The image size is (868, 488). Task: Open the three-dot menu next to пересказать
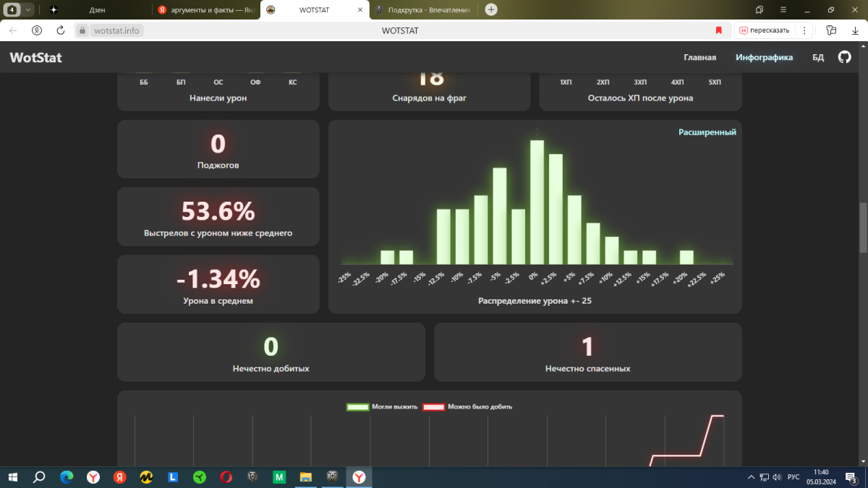[804, 30]
